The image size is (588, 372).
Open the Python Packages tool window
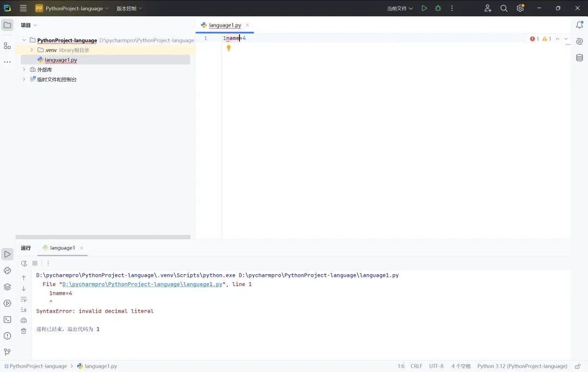pyautogui.click(x=7, y=270)
